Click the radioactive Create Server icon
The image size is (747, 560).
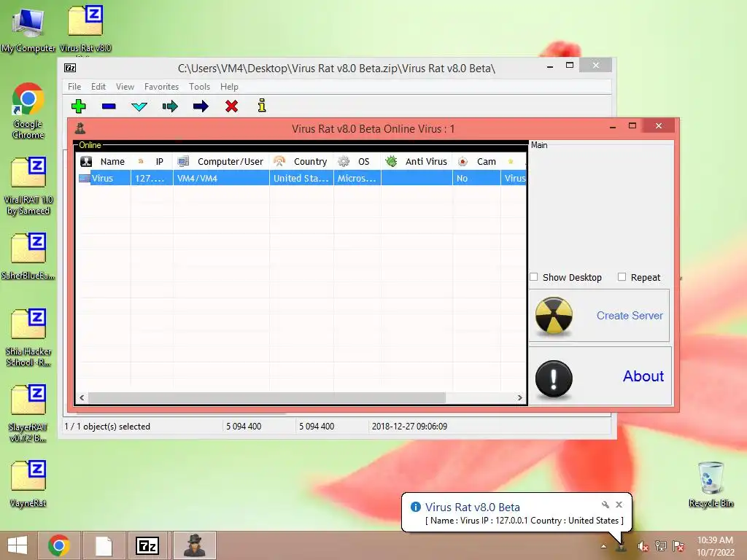point(554,316)
